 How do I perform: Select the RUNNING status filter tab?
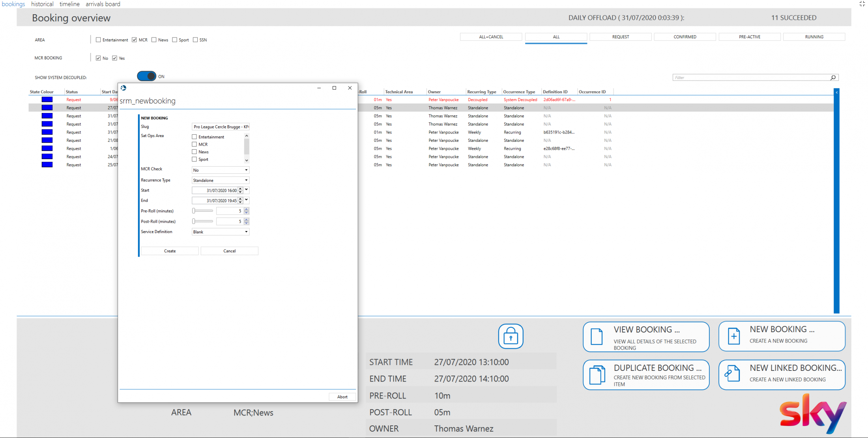point(814,37)
